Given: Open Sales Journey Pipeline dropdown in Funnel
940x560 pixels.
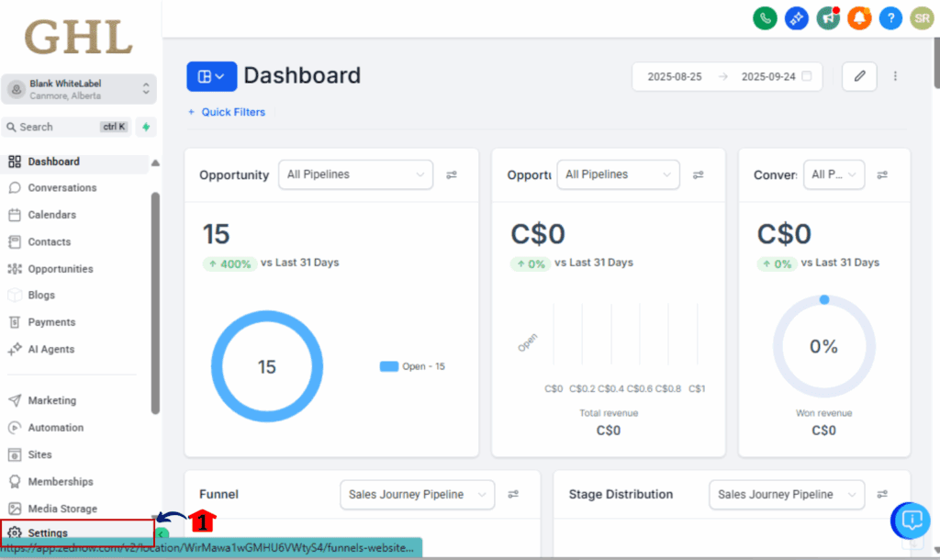Looking at the screenshot, I should (x=418, y=495).
